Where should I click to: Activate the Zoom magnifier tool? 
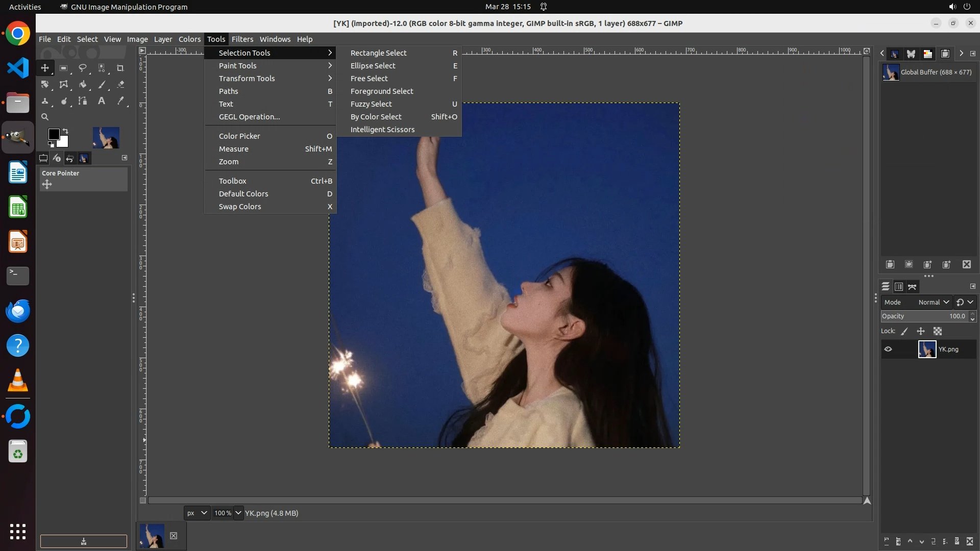45,117
